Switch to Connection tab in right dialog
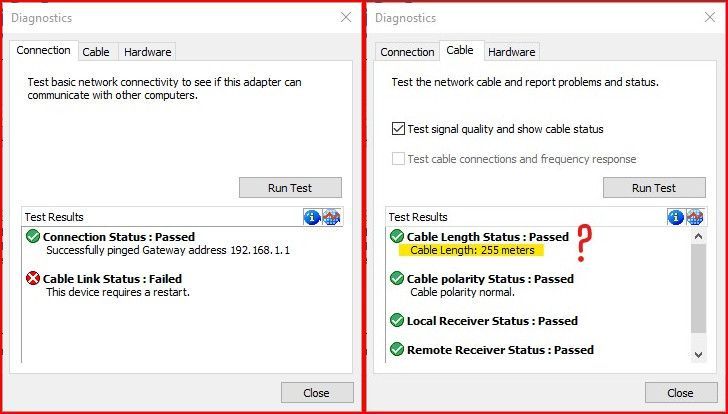This screenshot has width=728, height=414. [x=407, y=52]
